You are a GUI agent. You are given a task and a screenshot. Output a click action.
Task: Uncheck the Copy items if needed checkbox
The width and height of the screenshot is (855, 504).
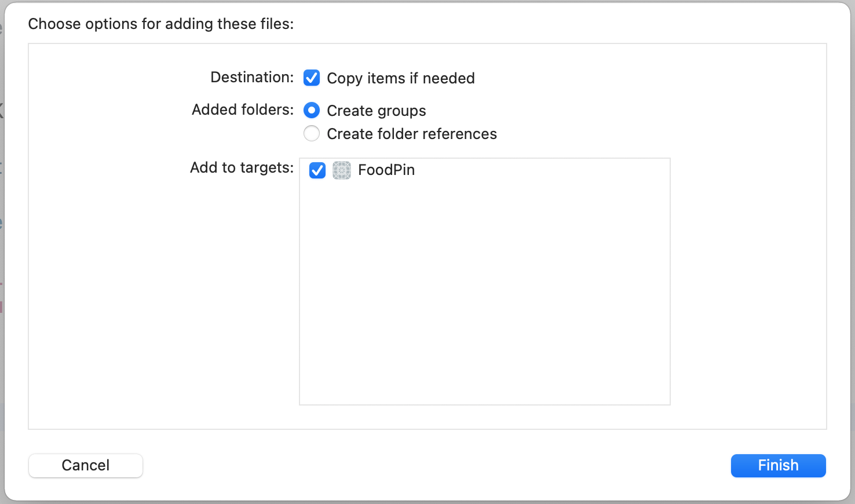(312, 78)
